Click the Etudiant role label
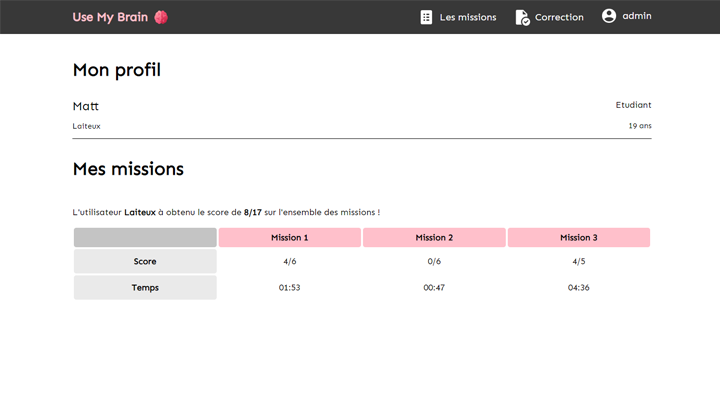Viewport: 720px width, 400px height. coord(633,105)
